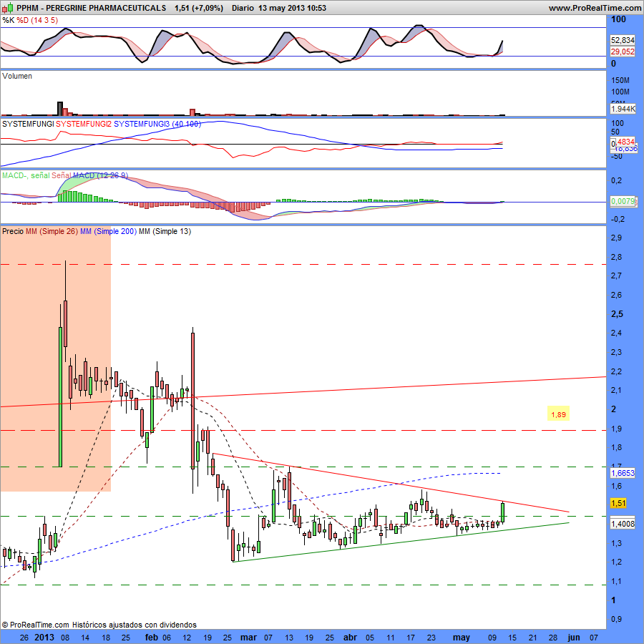The width and height of the screenshot is (644, 644).
Task: Click the black SYSTEMFUNGI indicator label
Action: (x=28, y=124)
